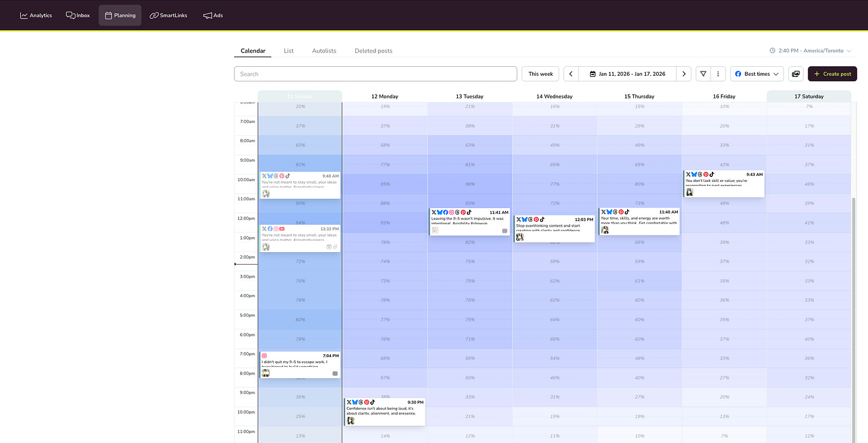Open the Analytics section icon

(x=23, y=15)
